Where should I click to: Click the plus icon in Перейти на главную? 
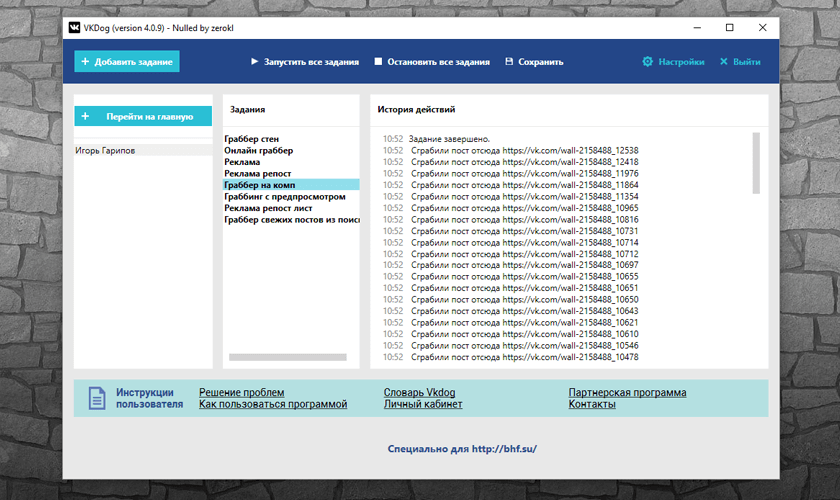85,116
